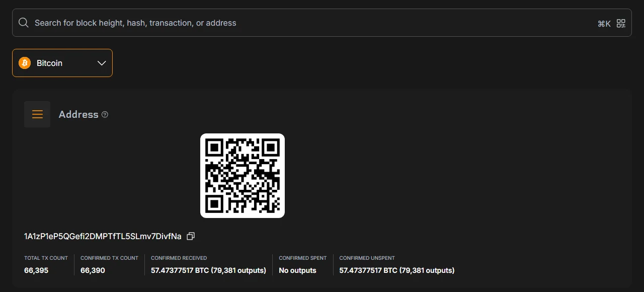The width and height of the screenshot is (644, 292).
Task: Click the help question mark next to Address
Action: [105, 114]
